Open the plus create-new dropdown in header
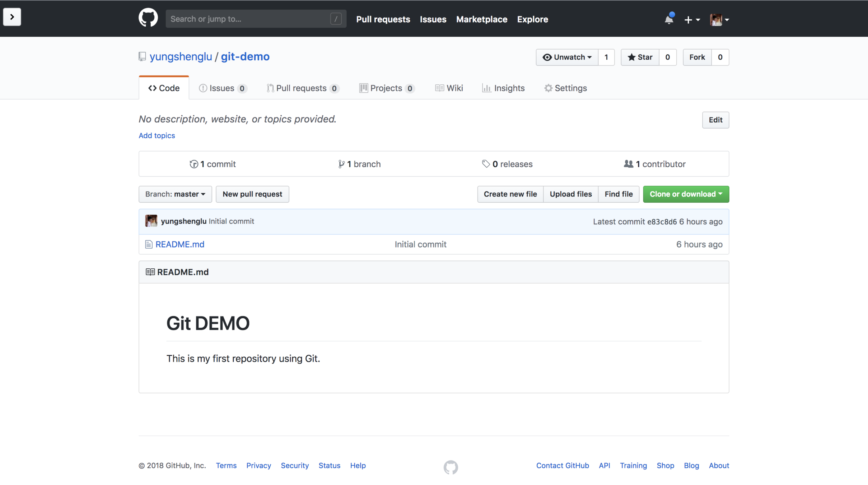This screenshot has width=868, height=485. (x=692, y=20)
